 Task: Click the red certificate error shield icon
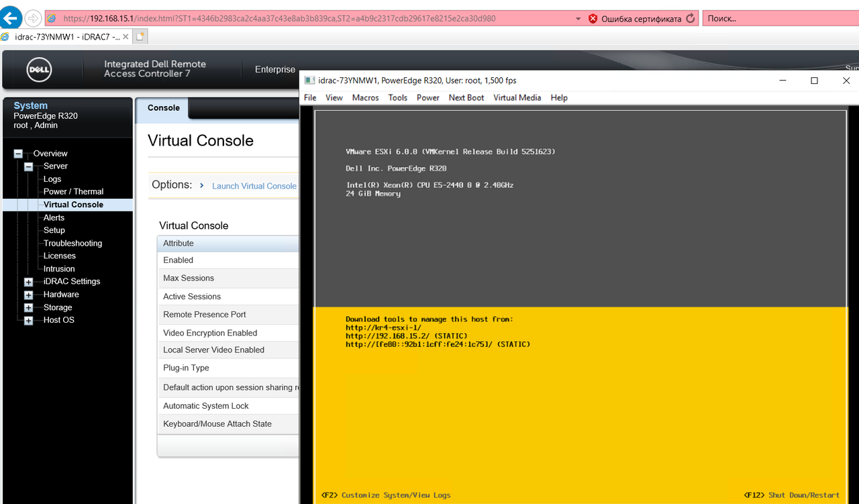(x=593, y=19)
